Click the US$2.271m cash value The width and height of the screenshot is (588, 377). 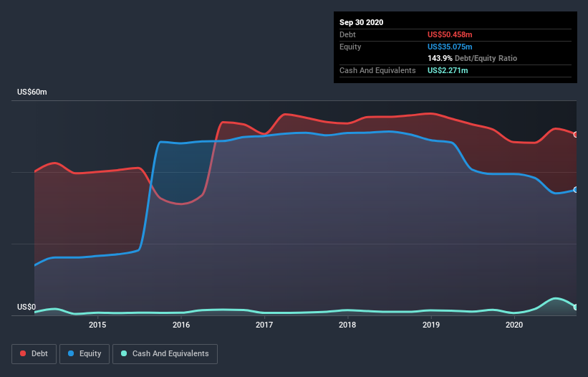[448, 70]
